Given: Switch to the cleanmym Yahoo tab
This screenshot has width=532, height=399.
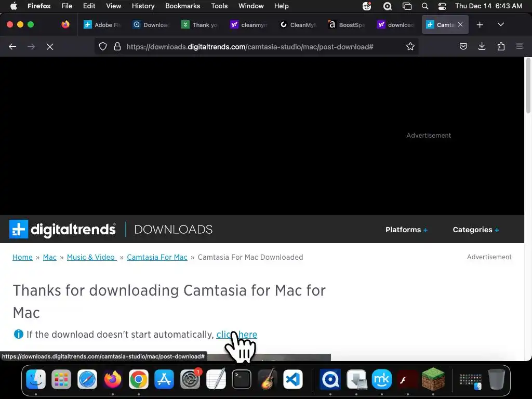Looking at the screenshot, I should click(249, 25).
